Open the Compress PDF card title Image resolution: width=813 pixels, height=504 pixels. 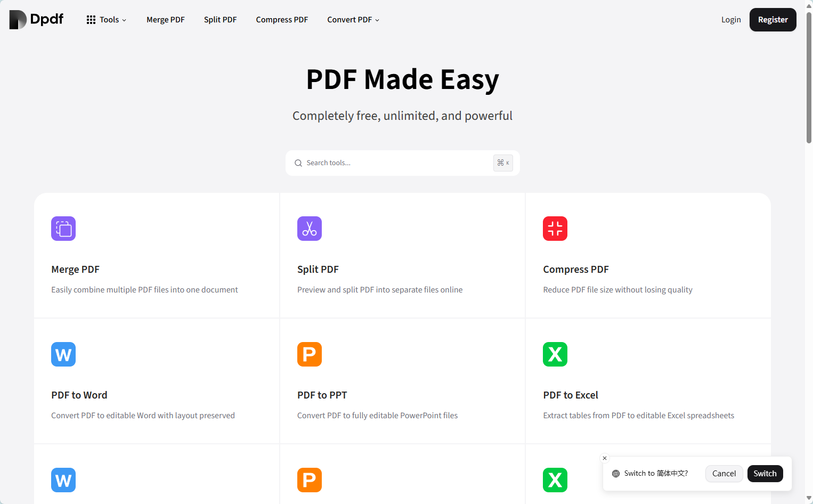[576, 270]
